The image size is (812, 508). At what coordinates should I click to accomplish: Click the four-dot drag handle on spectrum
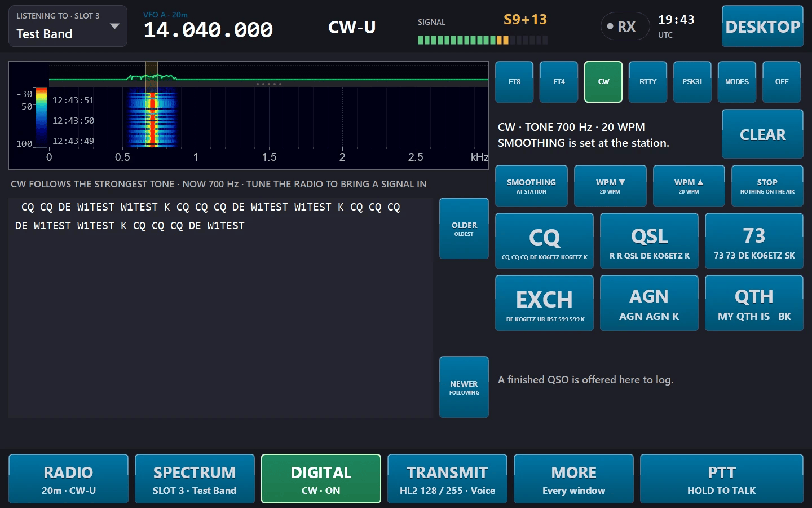[268, 84]
